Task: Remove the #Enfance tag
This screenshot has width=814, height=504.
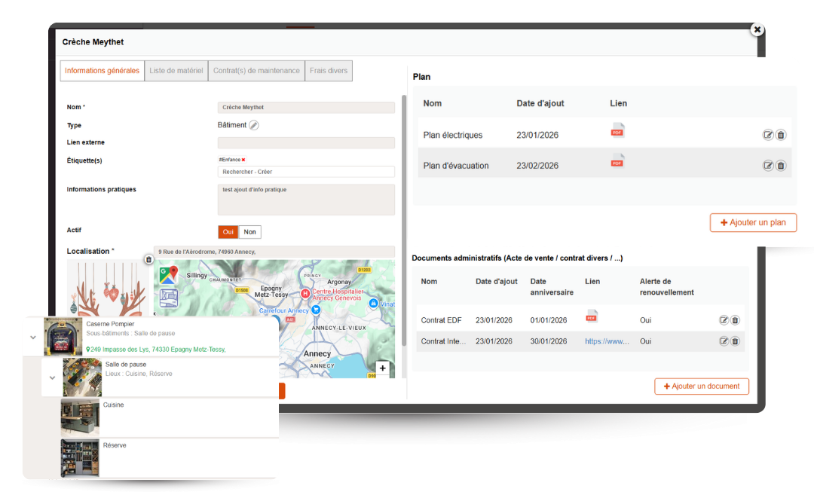Action: pyautogui.click(x=243, y=160)
